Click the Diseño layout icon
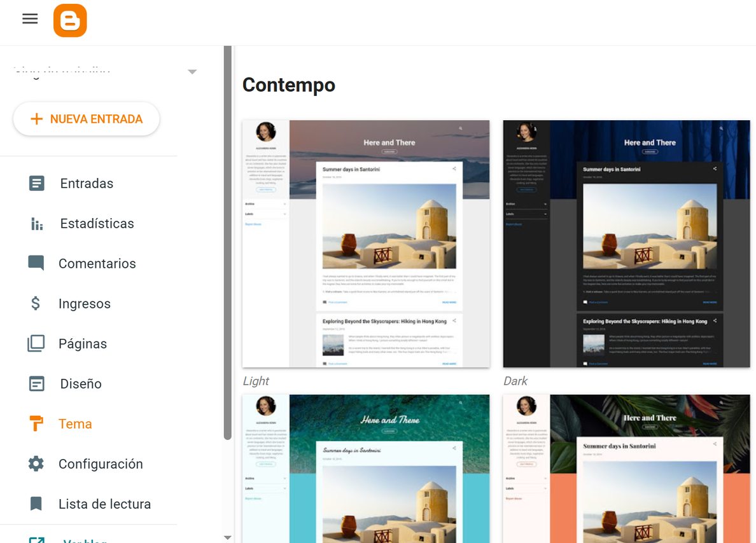 point(37,384)
